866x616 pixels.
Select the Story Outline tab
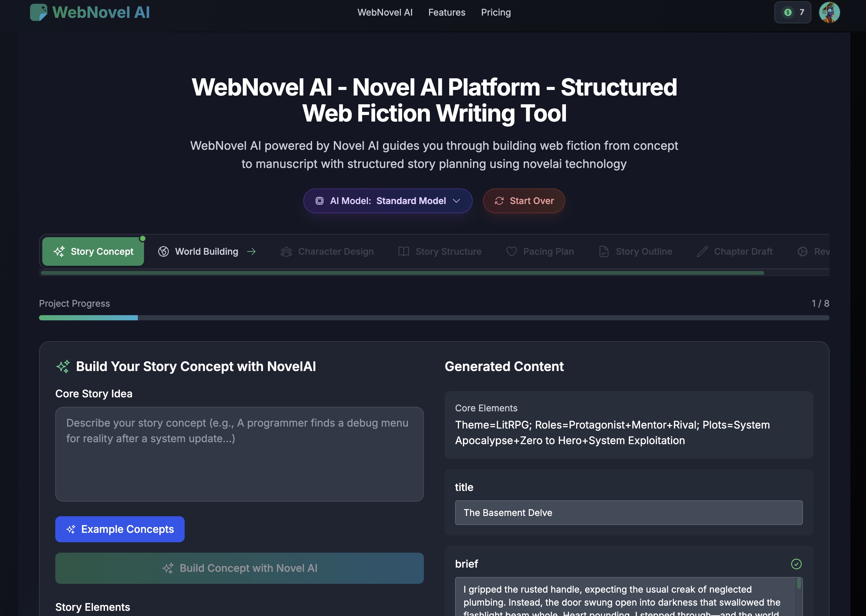(x=636, y=251)
